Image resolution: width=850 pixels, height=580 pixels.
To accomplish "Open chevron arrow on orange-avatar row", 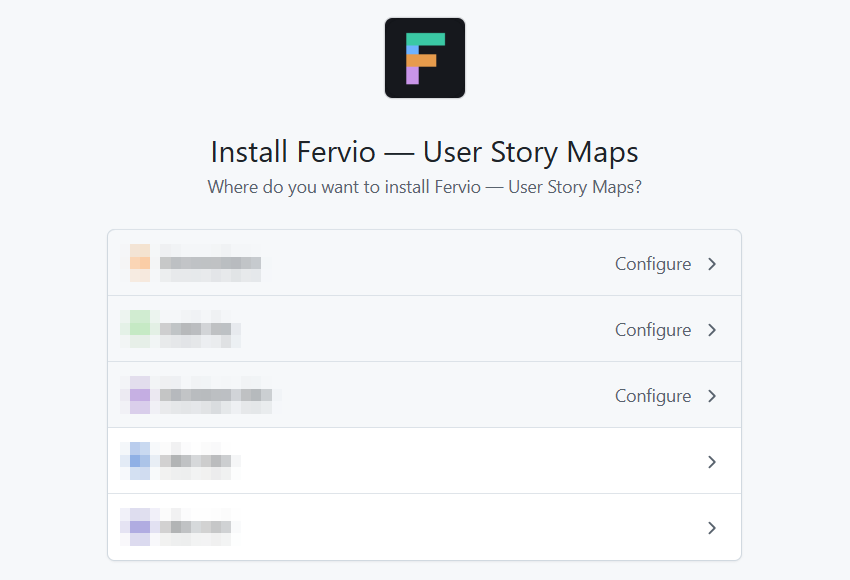I will [x=712, y=264].
